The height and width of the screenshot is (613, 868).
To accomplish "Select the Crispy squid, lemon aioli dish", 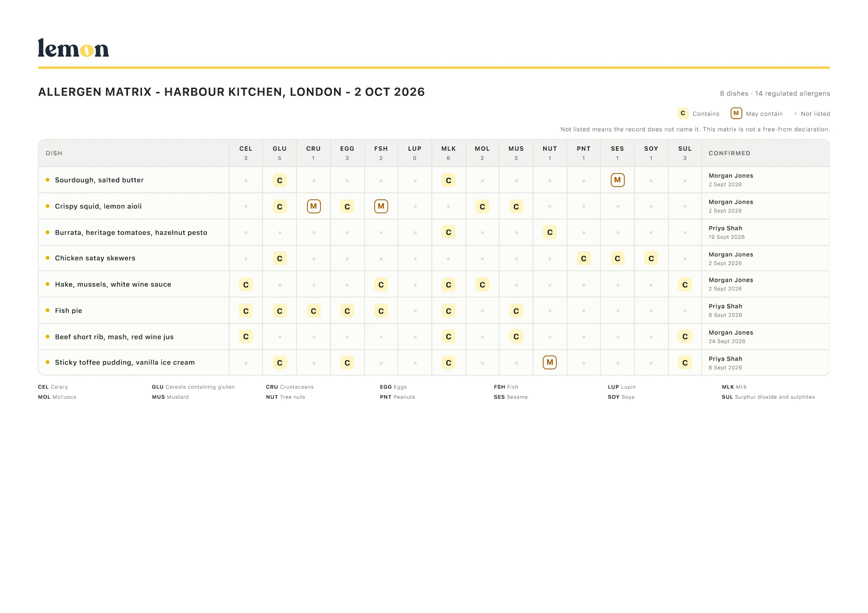I will pos(98,206).
